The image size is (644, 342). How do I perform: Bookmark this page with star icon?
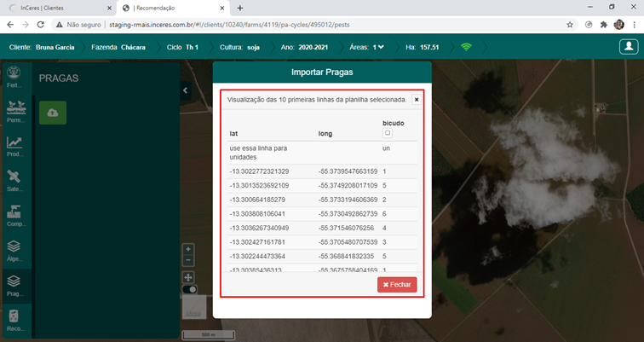(570, 25)
